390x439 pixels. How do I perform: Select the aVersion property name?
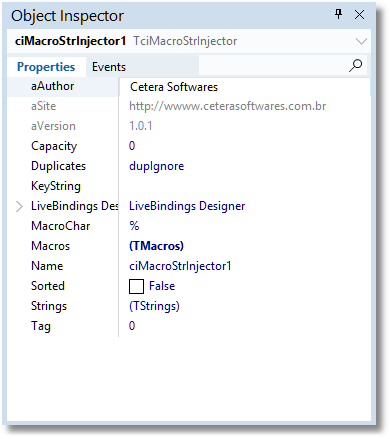(53, 126)
